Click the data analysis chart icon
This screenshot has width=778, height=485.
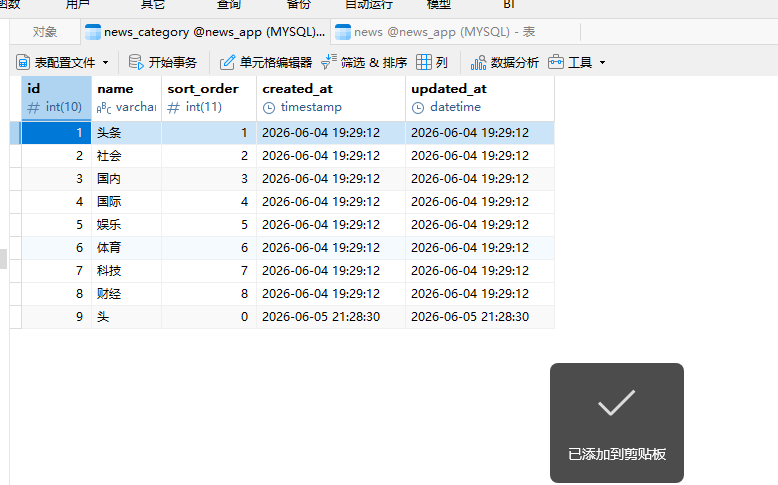coord(478,63)
